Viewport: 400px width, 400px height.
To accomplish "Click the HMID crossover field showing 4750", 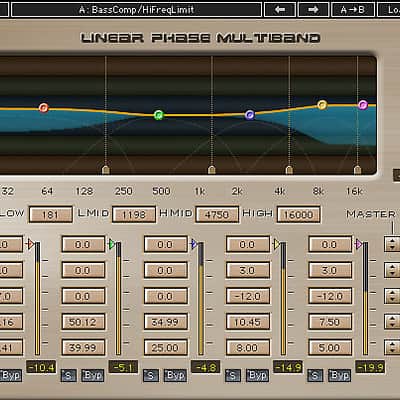I will tap(217, 215).
